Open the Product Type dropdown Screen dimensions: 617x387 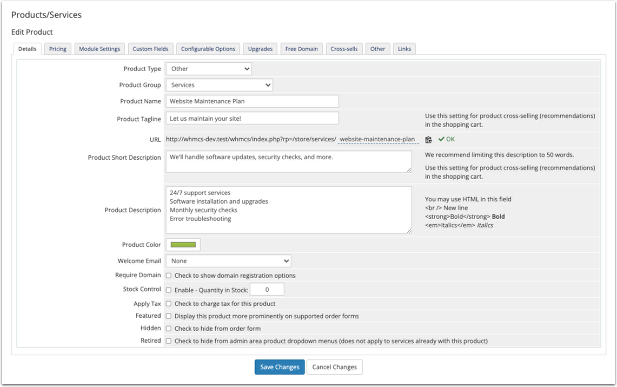(209, 69)
